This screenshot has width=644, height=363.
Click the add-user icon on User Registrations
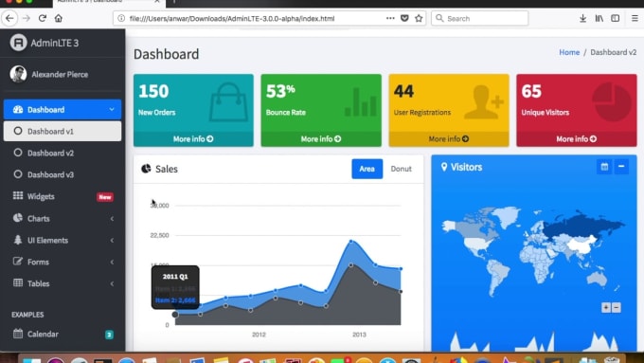[x=483, y=102]
